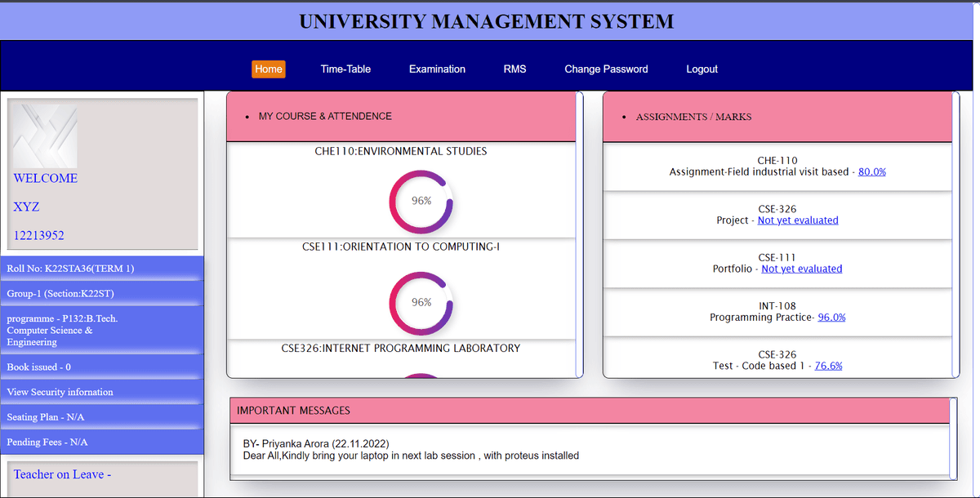Open the RMS page
The width and height of the screenshot is (980, 498).
[514, 69]
